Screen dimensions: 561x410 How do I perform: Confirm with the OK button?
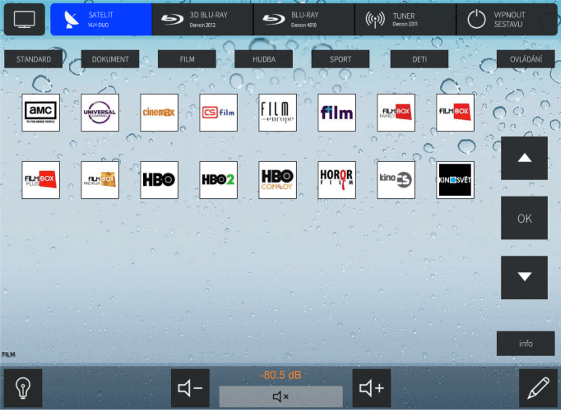coord(525,218)
